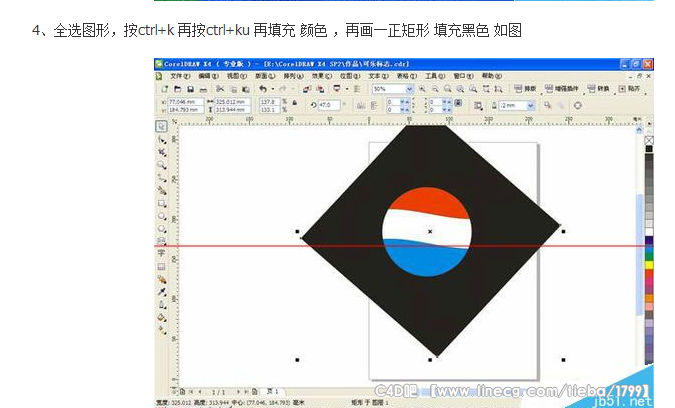Pick the yellow swatch in color palette
Viewport: 675px width, 408px height.
click(649, 265)
